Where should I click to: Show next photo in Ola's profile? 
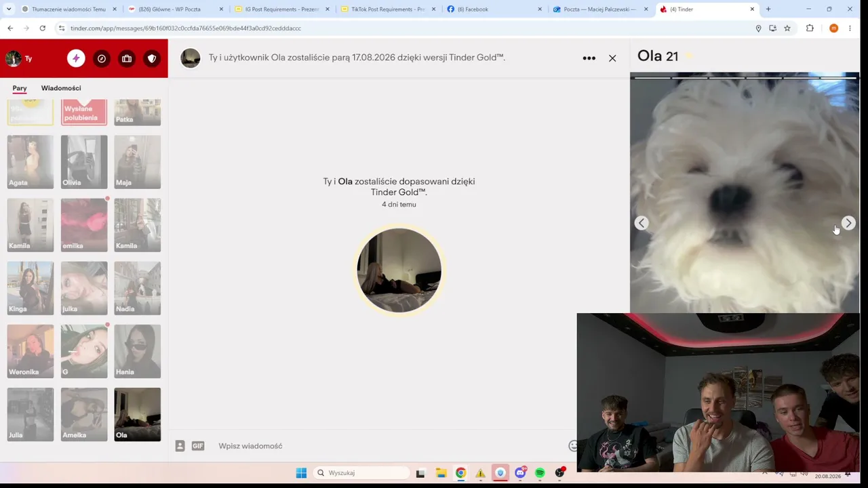848,223
